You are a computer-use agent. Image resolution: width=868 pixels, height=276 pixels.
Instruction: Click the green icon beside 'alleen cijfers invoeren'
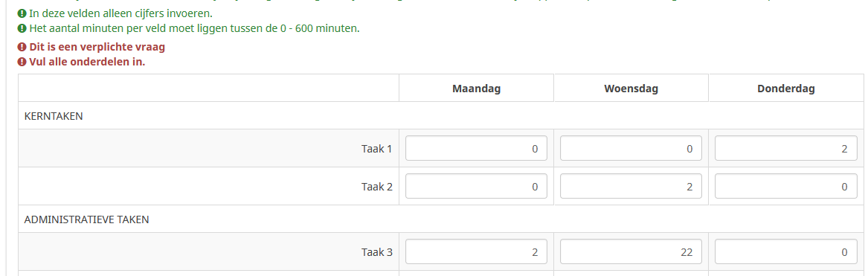[22, 13]
